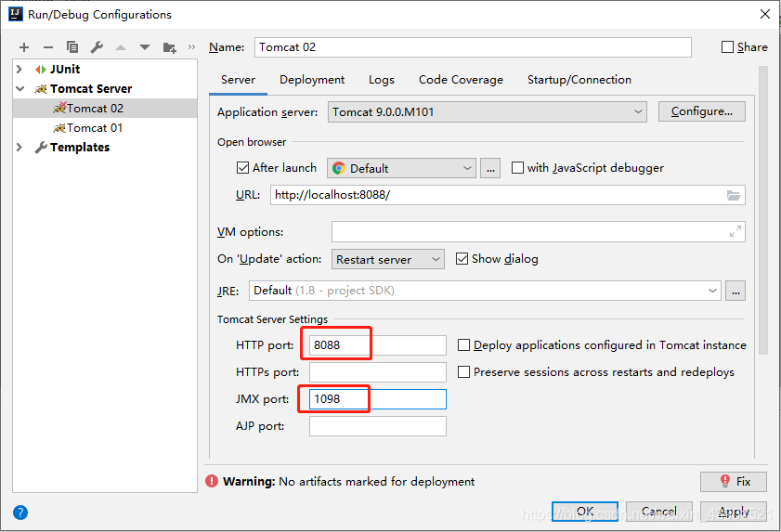Remove configuration with the minus icon
Viewport: 781px width, 532px height.
[47, 47]
